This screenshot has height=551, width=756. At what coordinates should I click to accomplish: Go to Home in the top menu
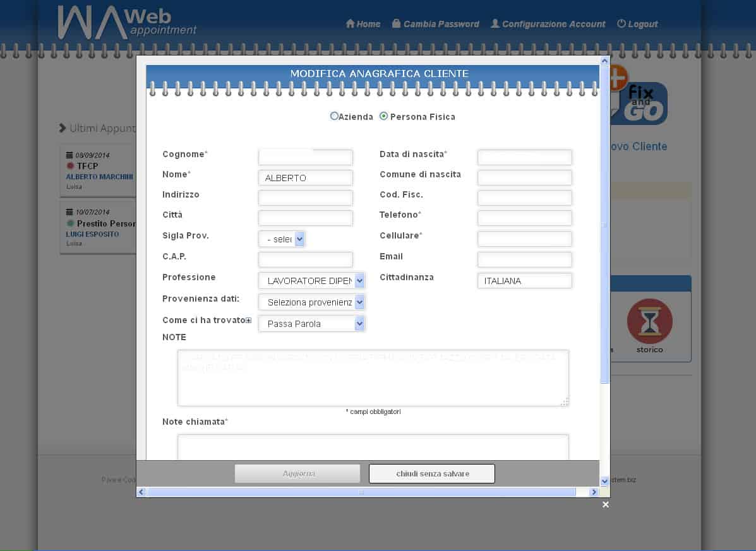363,24
